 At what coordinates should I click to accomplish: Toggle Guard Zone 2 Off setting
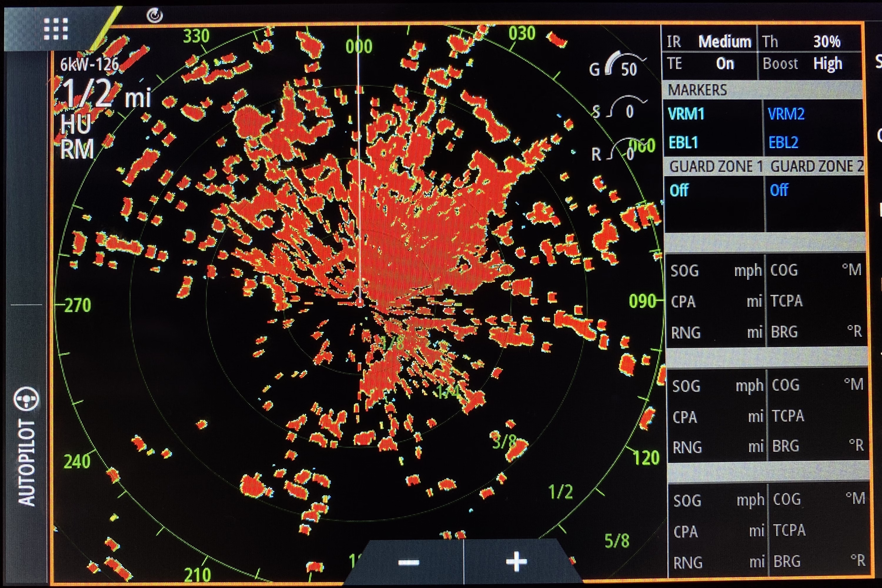click(779, 190)
